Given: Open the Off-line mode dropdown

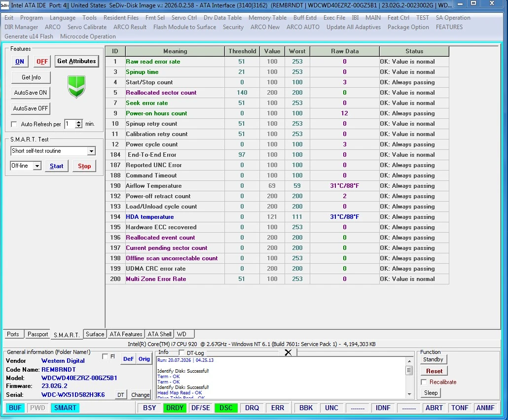Looking at the screenshot, I should (37, 166).
